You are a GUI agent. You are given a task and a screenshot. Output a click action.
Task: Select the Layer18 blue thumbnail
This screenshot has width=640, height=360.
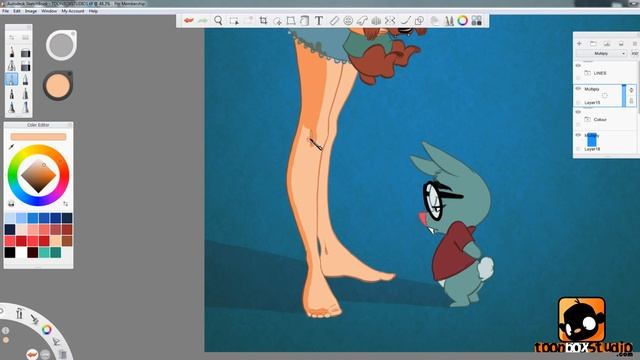coord(592,141)
